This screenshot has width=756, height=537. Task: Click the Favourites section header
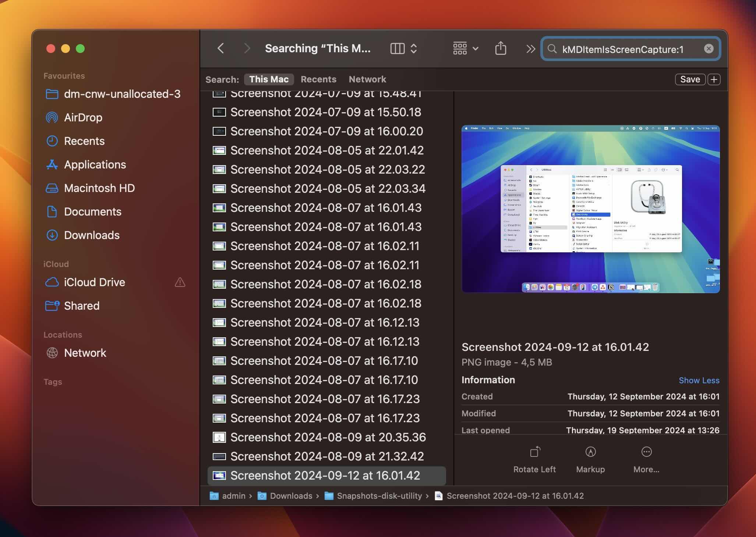64,76
